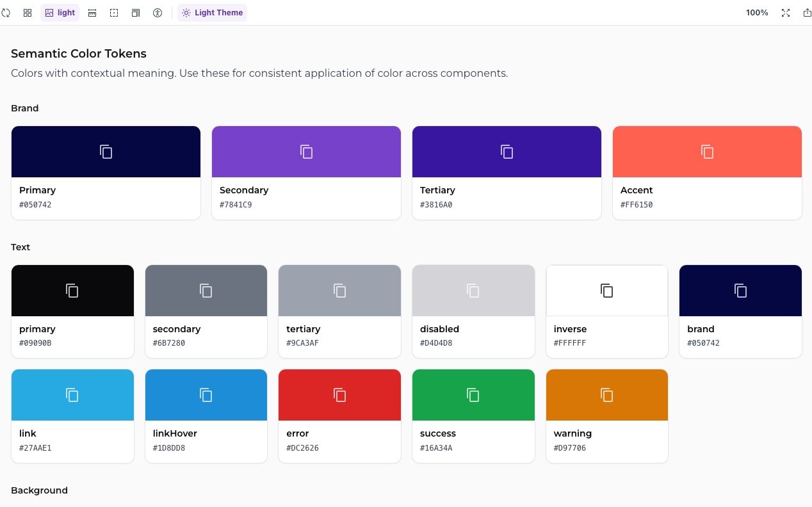
Task: Click the #D97706 hex value
Action: (570, 448)
